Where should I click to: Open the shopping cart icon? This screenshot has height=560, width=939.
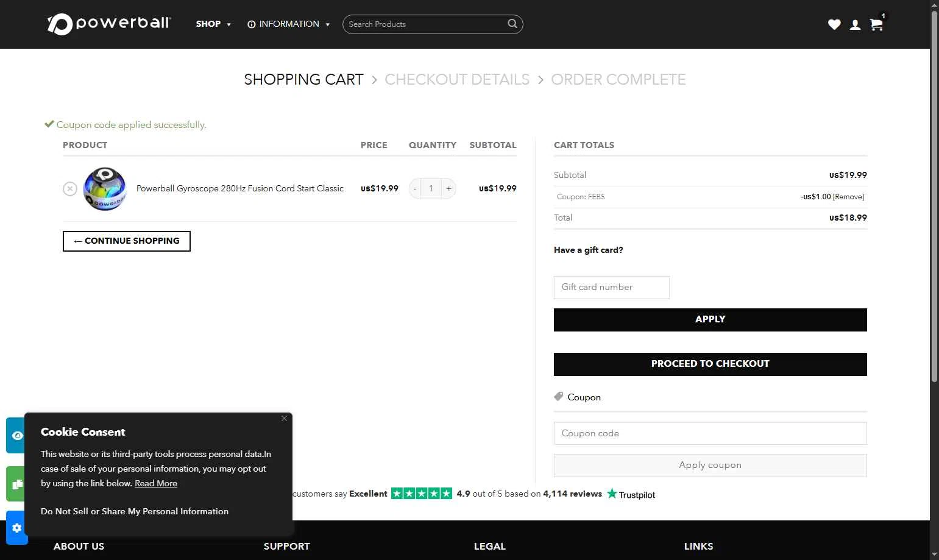876,24
